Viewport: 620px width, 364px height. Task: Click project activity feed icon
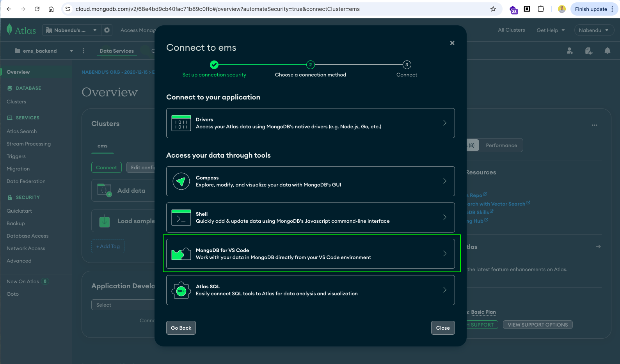[x=589, y=51]
